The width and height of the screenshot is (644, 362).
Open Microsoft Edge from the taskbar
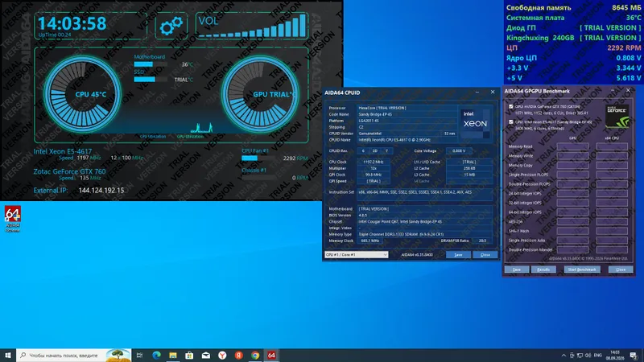point(156,355)
